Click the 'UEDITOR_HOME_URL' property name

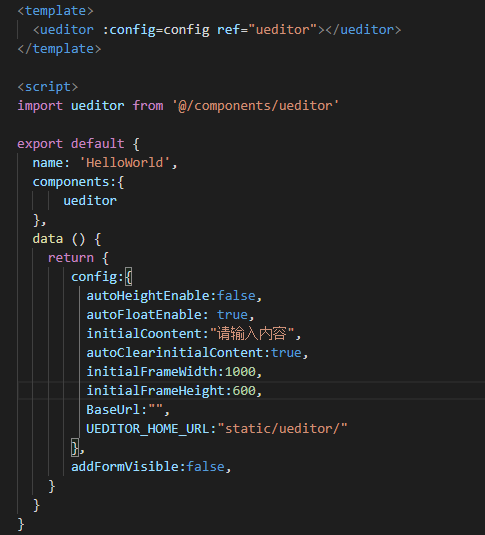point(147,429)
